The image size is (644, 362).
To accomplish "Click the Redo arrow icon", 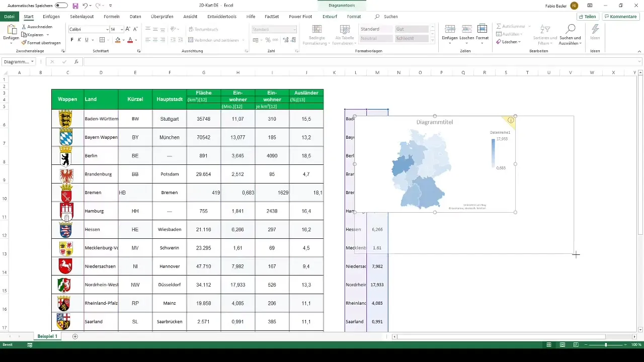I will [x=98, y=6].
